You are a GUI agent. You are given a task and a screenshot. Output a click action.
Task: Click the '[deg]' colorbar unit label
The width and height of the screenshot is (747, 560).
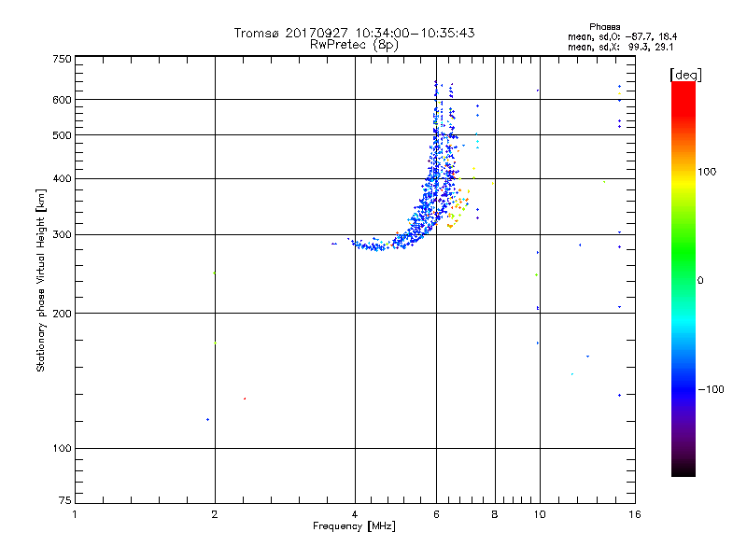click(685, 75)
